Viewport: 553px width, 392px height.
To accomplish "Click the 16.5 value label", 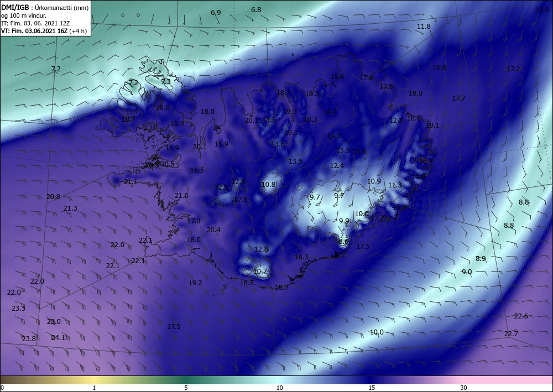I will point(197,170).
